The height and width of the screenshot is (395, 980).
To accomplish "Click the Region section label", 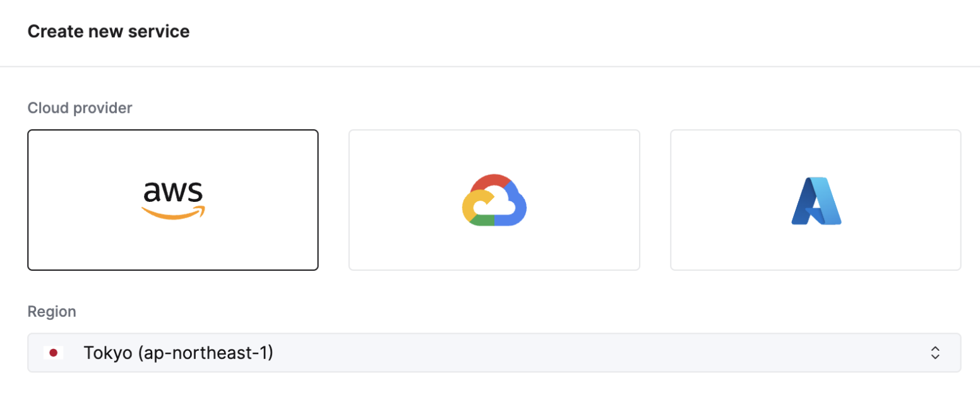I will [51, 310].
